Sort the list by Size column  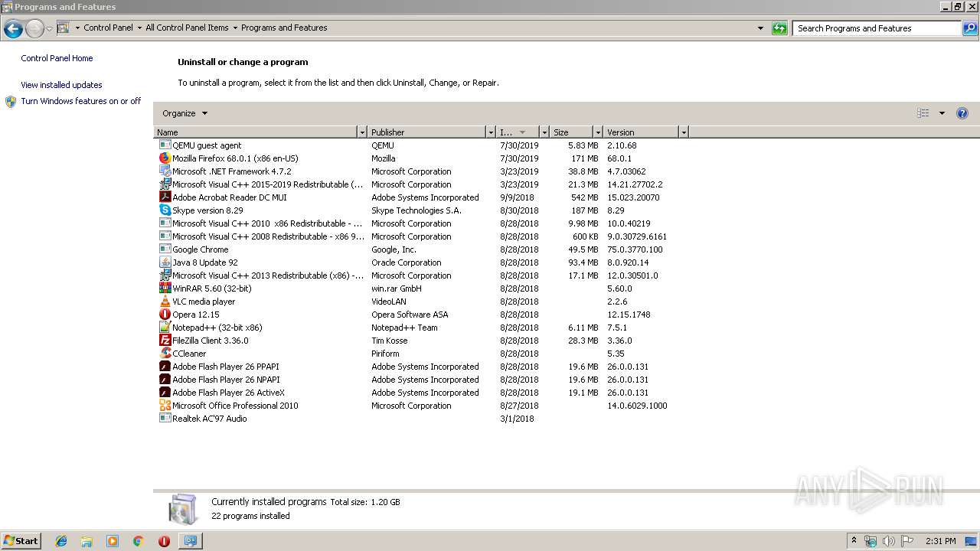(x=571, y=132)
